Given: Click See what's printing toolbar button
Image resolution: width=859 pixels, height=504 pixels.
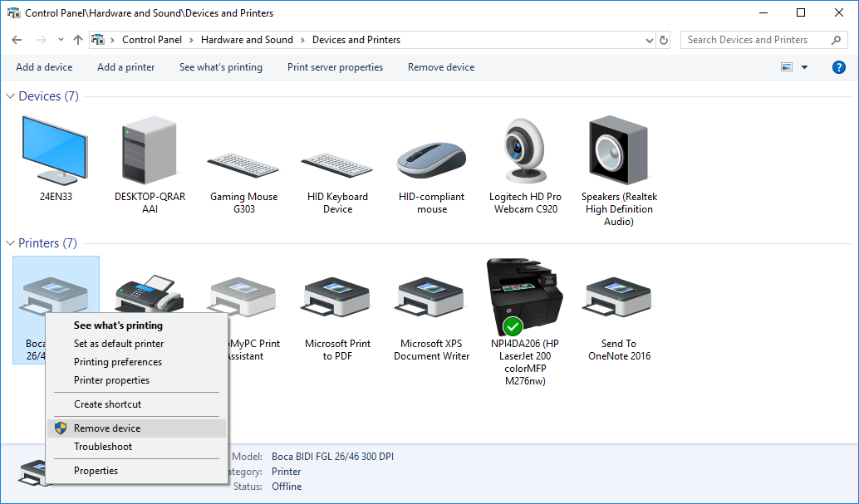Looking at the screenshot, I should 221,67.
